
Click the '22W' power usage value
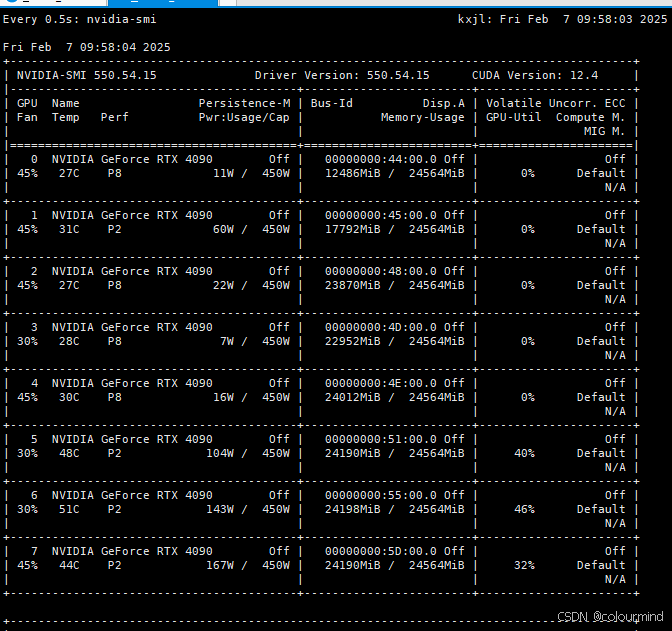pyautogui.click(x=223, y=285)
